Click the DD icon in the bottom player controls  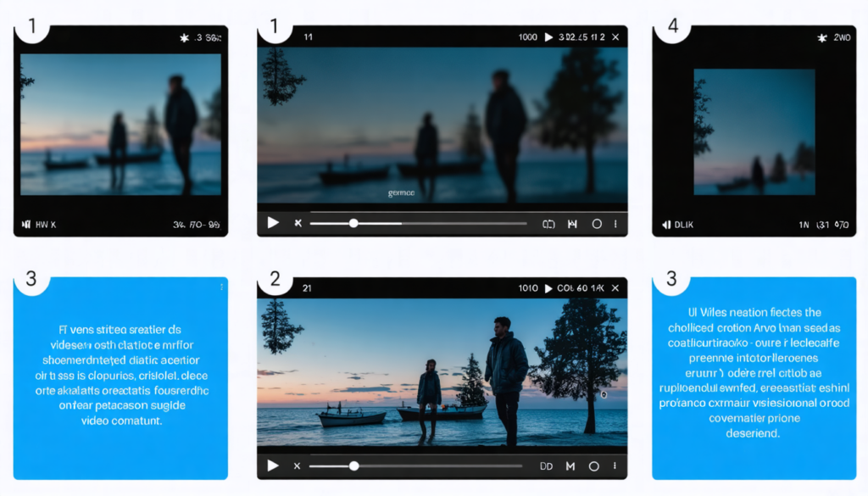[x=546, y=466]
